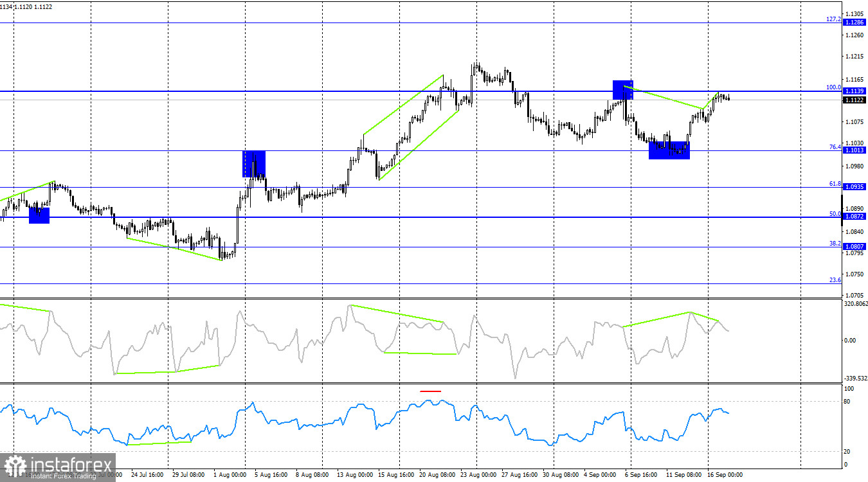Click the 4 Sep 00:00 time label
The height and width of the screenshot is (482, 868).
click(x=599, y=475)
